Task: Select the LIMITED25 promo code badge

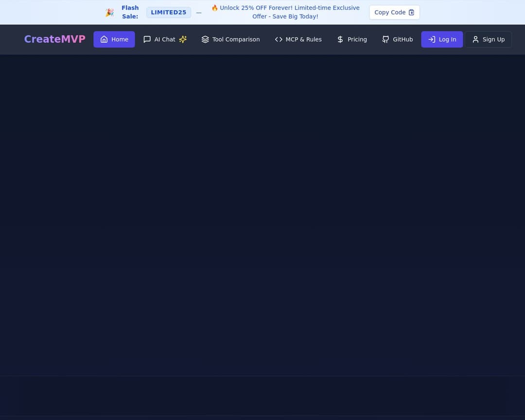Action: click(168, 13)
